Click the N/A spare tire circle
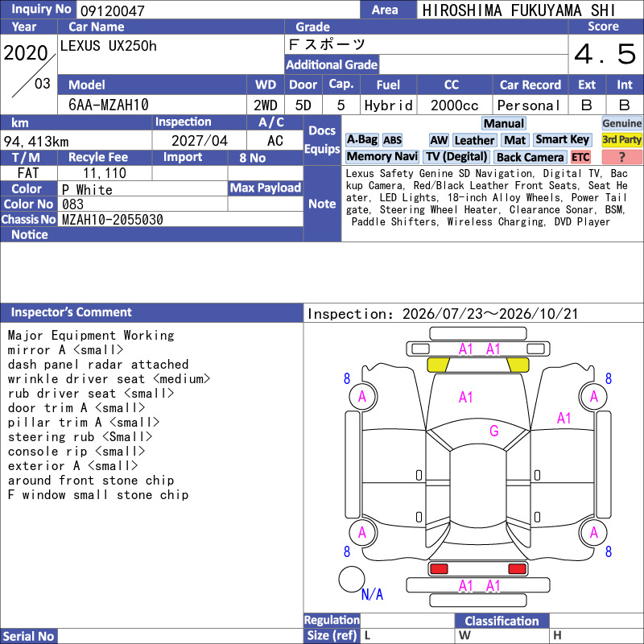644x644 pixels. pos(352,579)
